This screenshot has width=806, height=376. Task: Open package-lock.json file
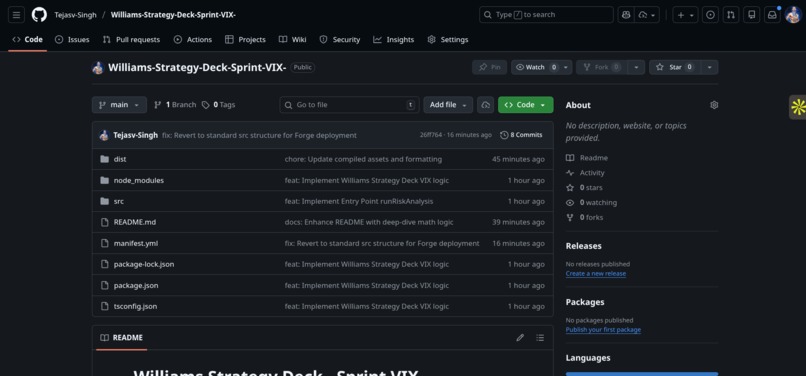pyautogui.click(x=144, y=264)
